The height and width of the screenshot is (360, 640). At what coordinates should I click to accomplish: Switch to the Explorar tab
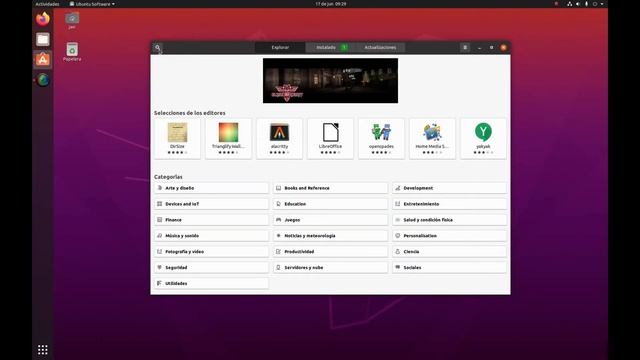[x=280, y=47]
